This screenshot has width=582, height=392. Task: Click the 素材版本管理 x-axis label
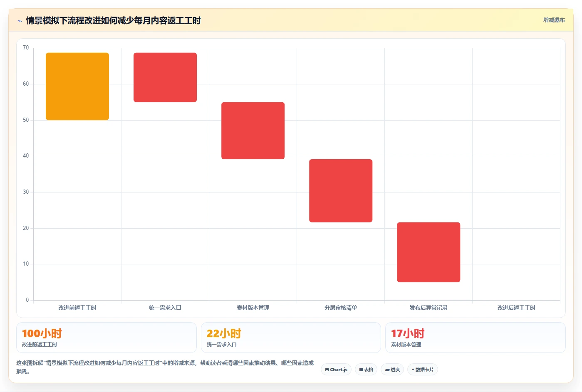253,308
